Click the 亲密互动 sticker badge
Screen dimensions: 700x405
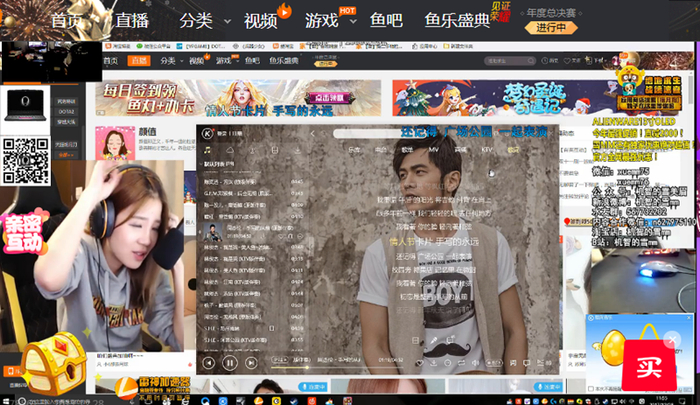coord(24,233)
